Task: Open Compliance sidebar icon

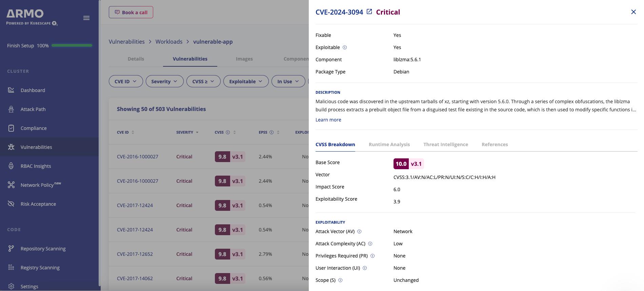Action: pos(11,128)
